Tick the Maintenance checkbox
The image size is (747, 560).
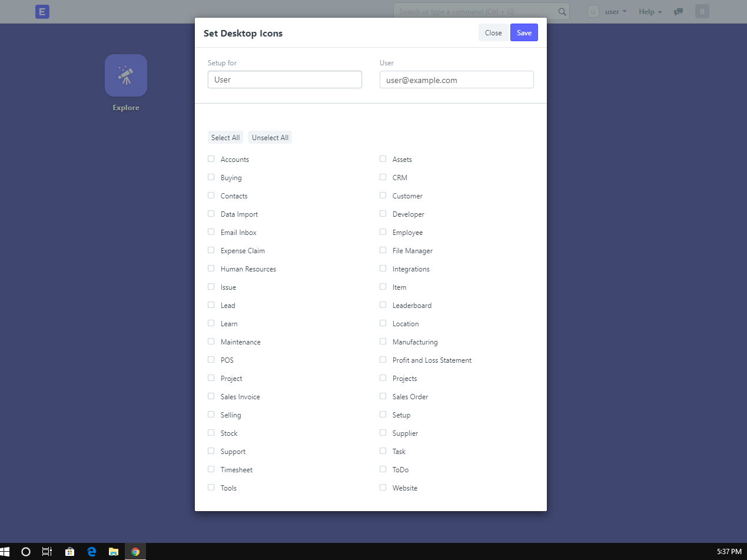tap(211, 342)
